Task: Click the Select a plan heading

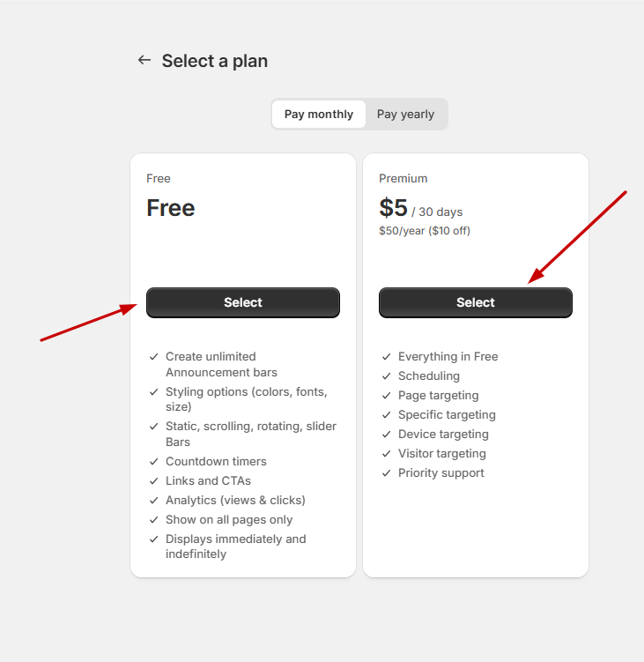Action: (215, 61)
